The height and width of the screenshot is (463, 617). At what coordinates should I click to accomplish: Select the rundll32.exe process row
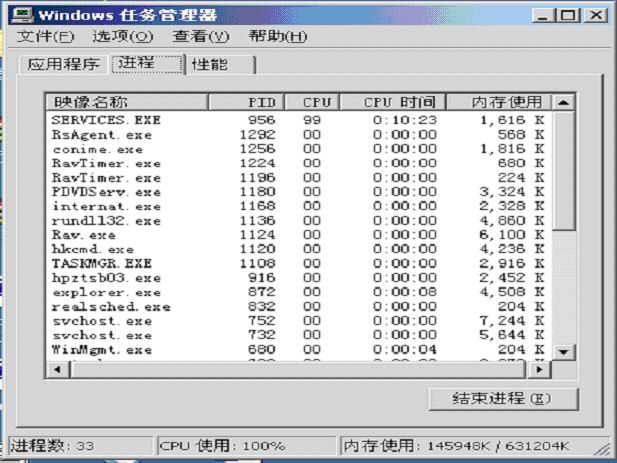point(299,220)
